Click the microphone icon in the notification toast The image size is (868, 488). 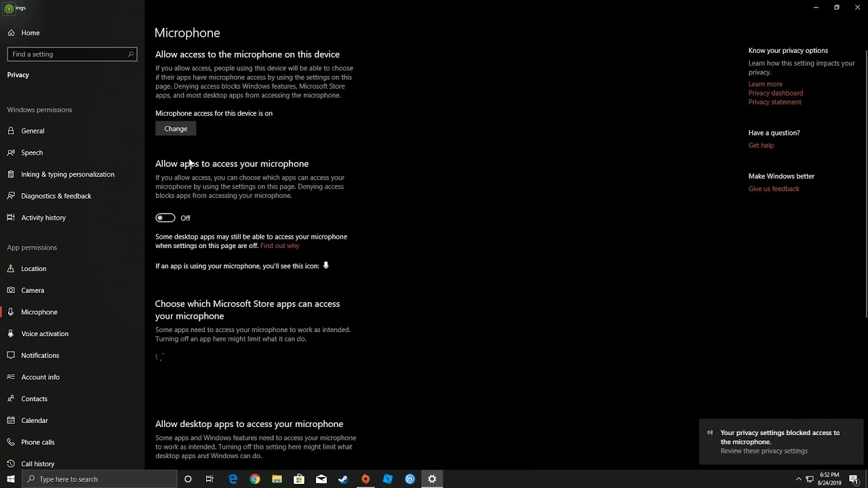click(x=710, y=432)
